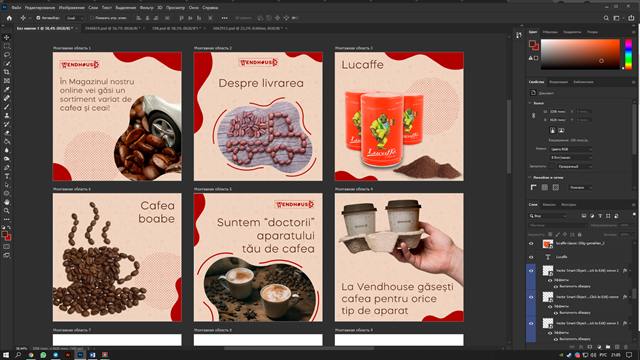Open the Файл menu
The image size is (640, 360).
point(16,7)
